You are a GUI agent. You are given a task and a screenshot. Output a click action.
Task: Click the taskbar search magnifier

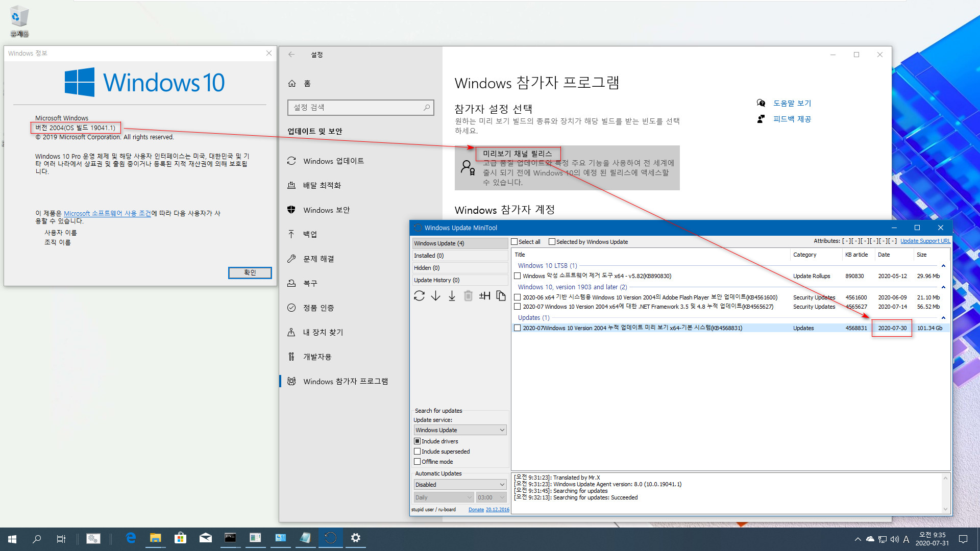(37, 539)
